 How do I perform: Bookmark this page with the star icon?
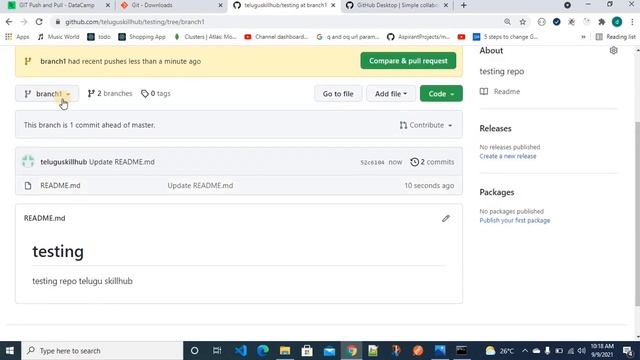click(522, 22)
